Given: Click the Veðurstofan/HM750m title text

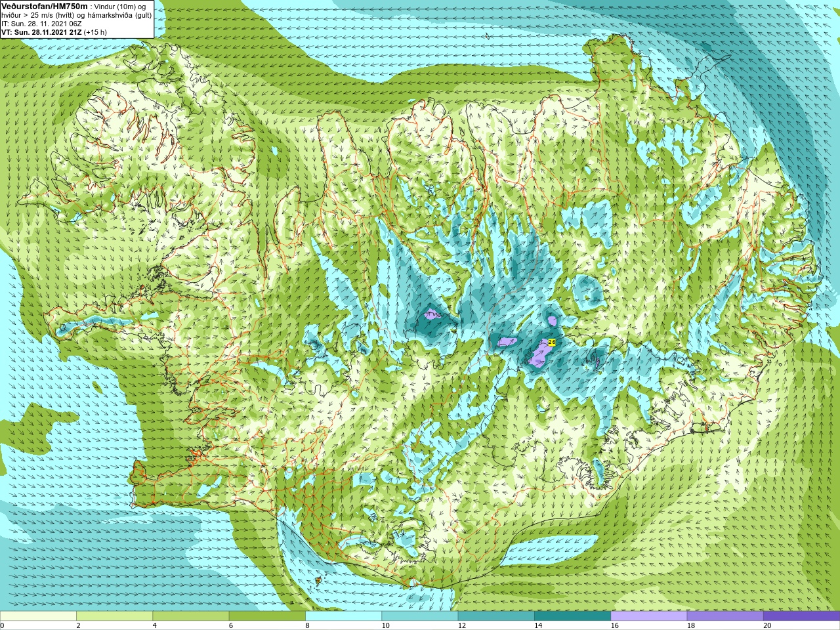Looking at the screenshot, I should [x=45, y=6].
